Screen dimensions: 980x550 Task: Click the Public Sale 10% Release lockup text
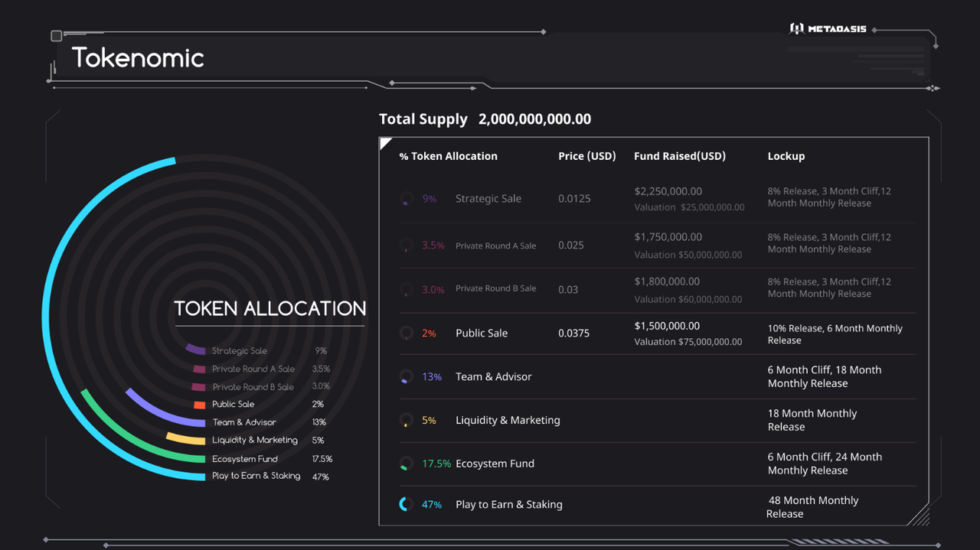click(x=835, y=334)
